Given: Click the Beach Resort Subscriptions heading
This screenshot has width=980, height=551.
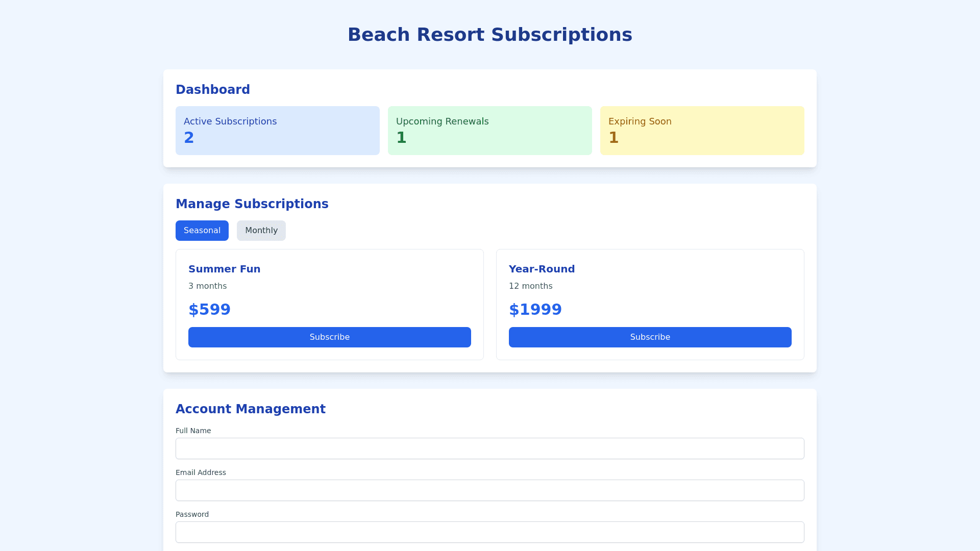Looking at the screenshot, I should (489, 35).
